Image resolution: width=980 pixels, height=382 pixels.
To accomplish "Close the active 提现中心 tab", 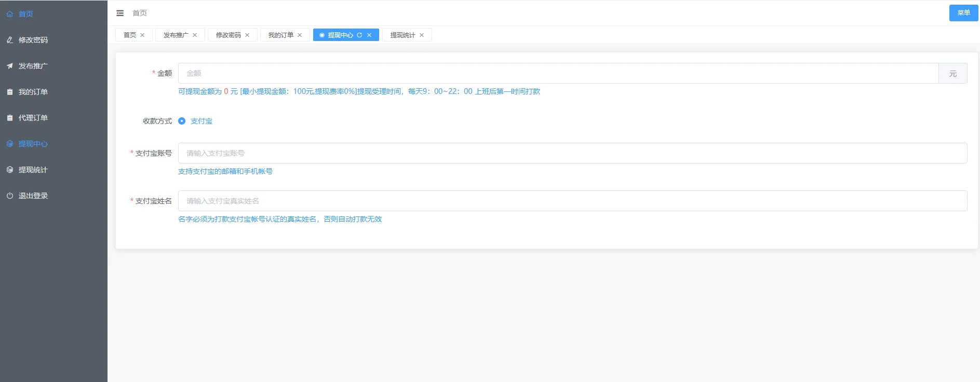I will [369, 35].
